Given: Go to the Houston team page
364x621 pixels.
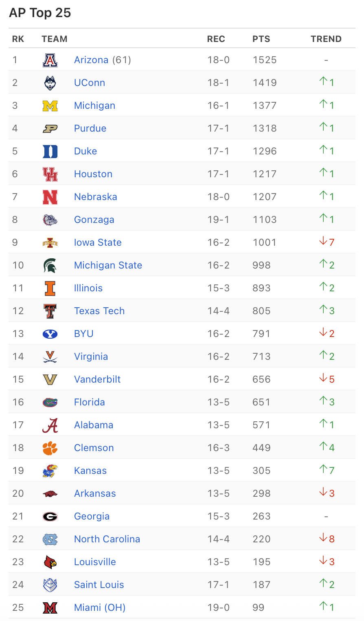Looking at the screenshot, I should pos(93,174).
